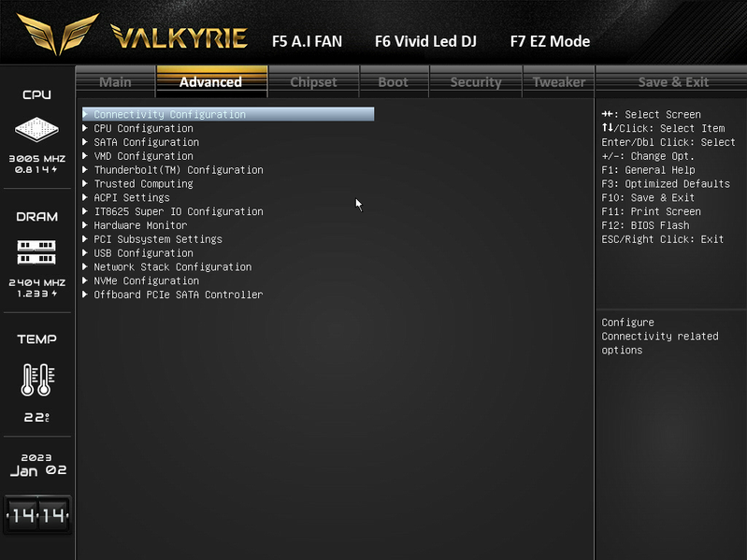Go to the Boot tab
747x560 pixels.
[x=394, y=82]
